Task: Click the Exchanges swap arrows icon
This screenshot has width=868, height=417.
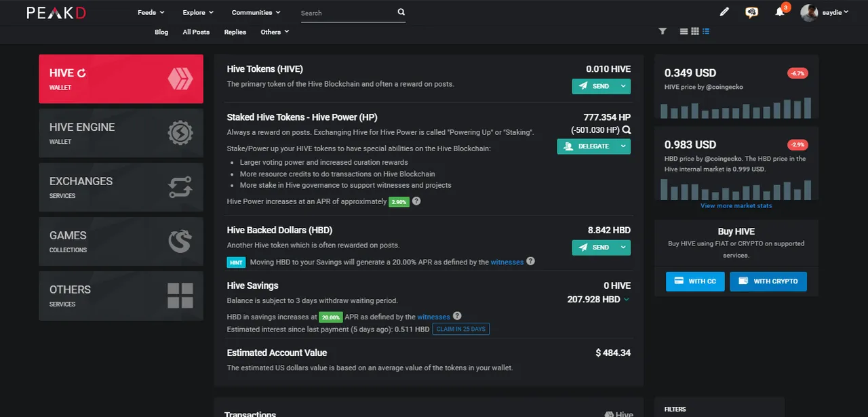Action: click(180, 187)
